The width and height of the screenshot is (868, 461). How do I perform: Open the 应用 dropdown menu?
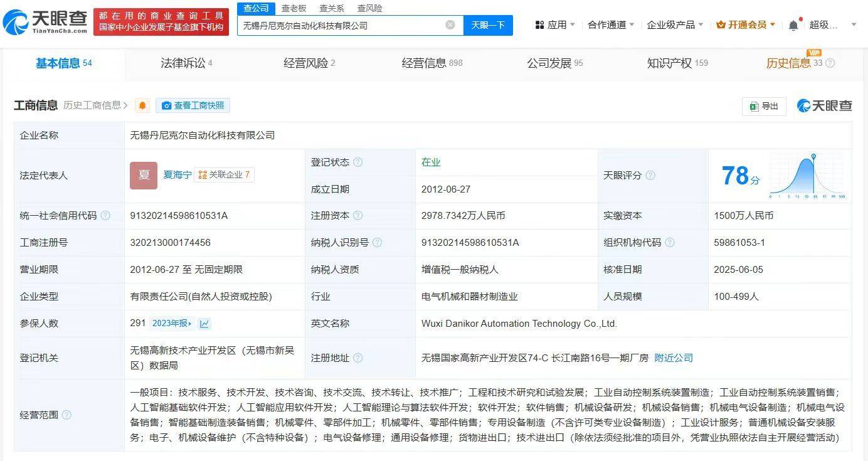click(555, 25)
